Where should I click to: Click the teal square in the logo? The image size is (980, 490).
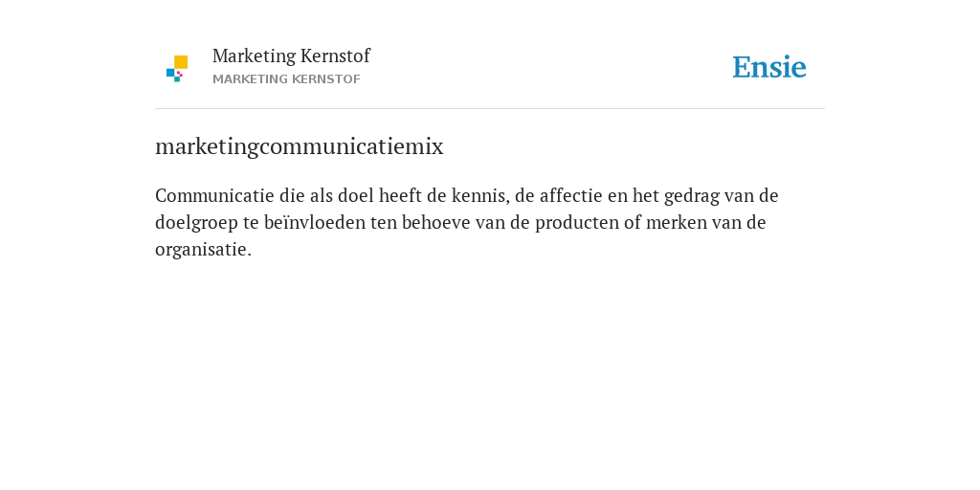coord(177,79)
